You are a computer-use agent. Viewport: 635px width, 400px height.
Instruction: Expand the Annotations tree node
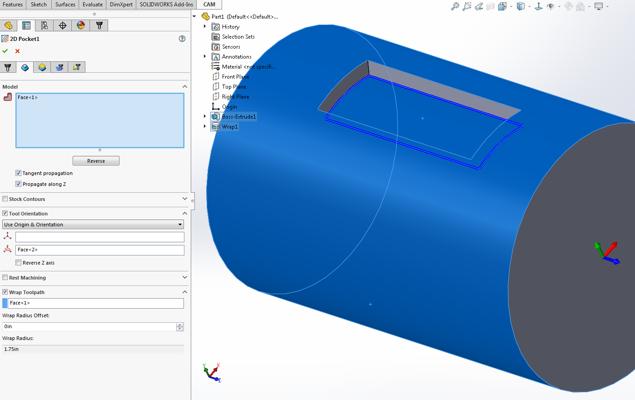205,57
